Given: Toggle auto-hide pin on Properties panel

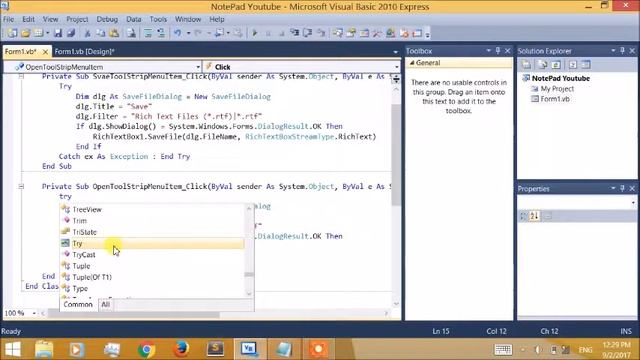Looking at the screenshot, I should [622, 188].
